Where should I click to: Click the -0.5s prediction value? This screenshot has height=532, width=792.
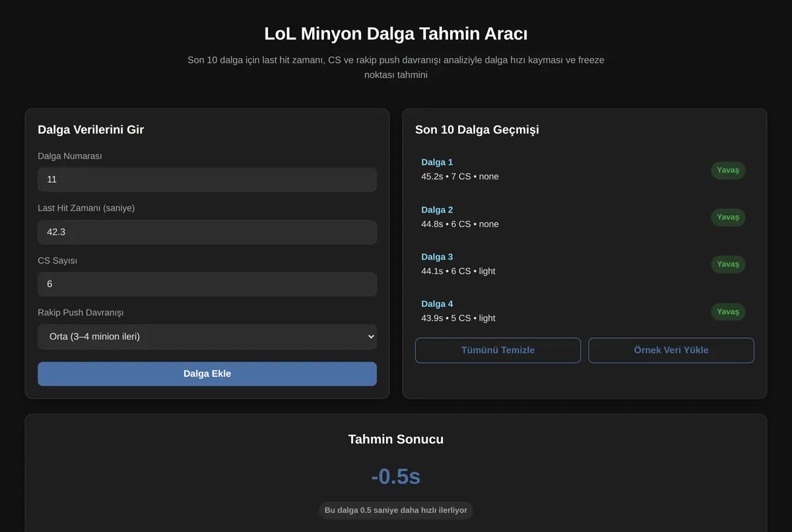point(396,477)
